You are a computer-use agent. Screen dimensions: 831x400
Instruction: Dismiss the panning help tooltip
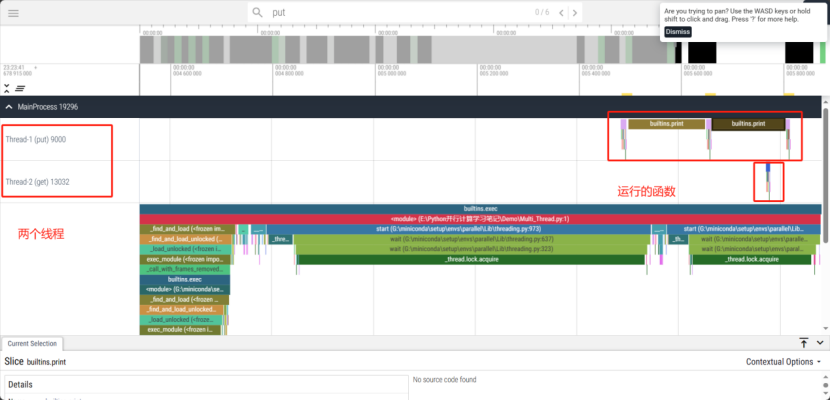pyautogui.click(x=677, y=31)
